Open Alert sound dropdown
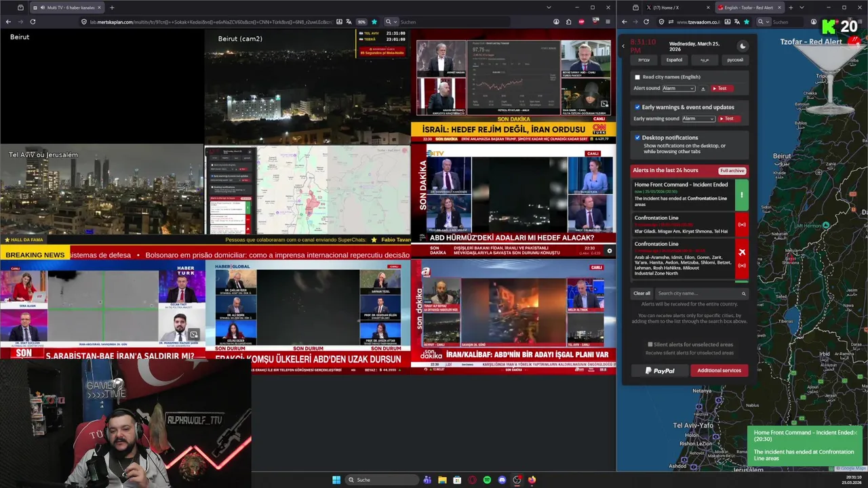This screenshot has width=868, height=488. point(679,89)
